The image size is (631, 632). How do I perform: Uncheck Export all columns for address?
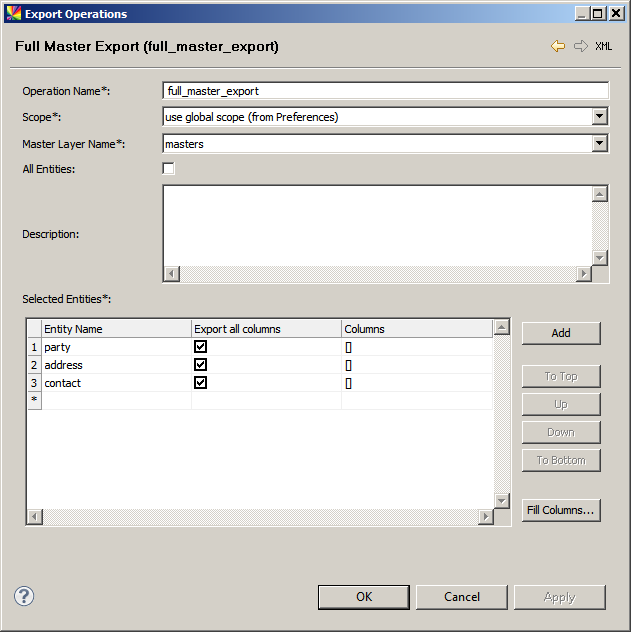coord(200,365)
